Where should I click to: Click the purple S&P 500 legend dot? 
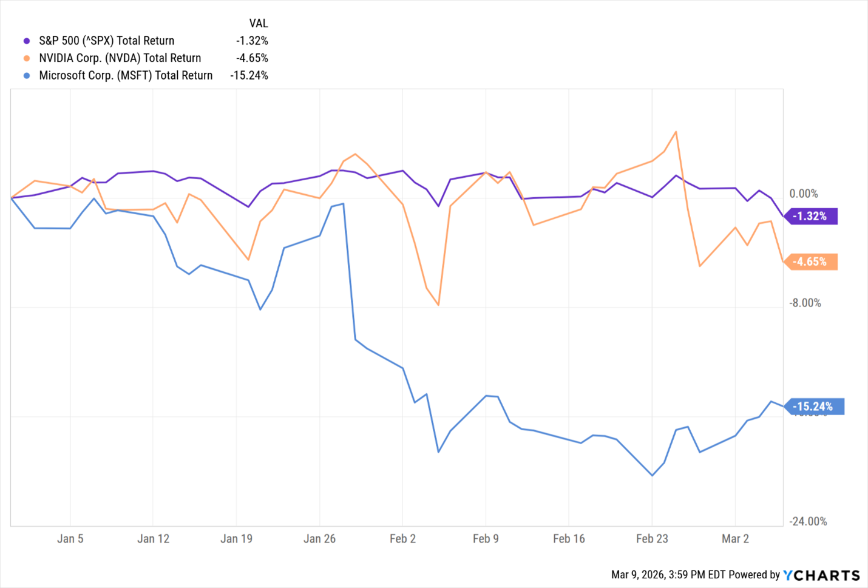(27, 41)
